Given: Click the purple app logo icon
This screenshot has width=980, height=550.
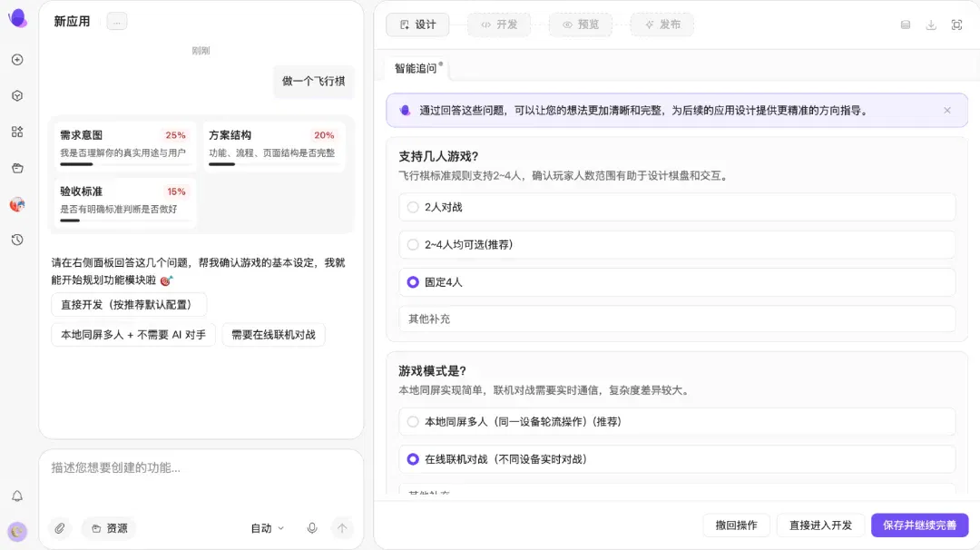Looking at the screenshot, I should tap(17, 18).
